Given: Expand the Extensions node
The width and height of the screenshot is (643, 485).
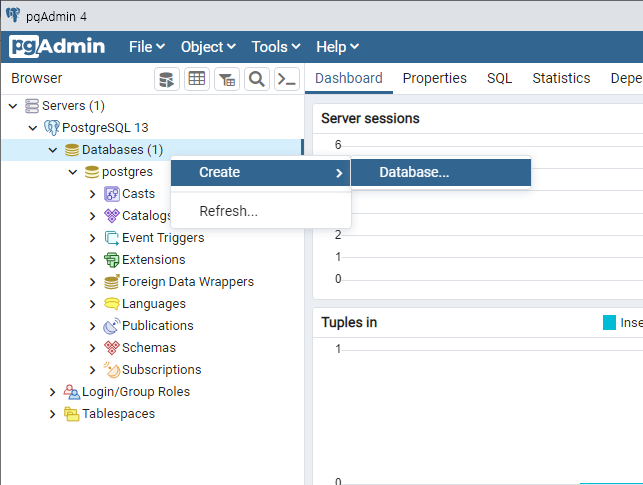Looking at the screenshot, I should pos(93,260).
